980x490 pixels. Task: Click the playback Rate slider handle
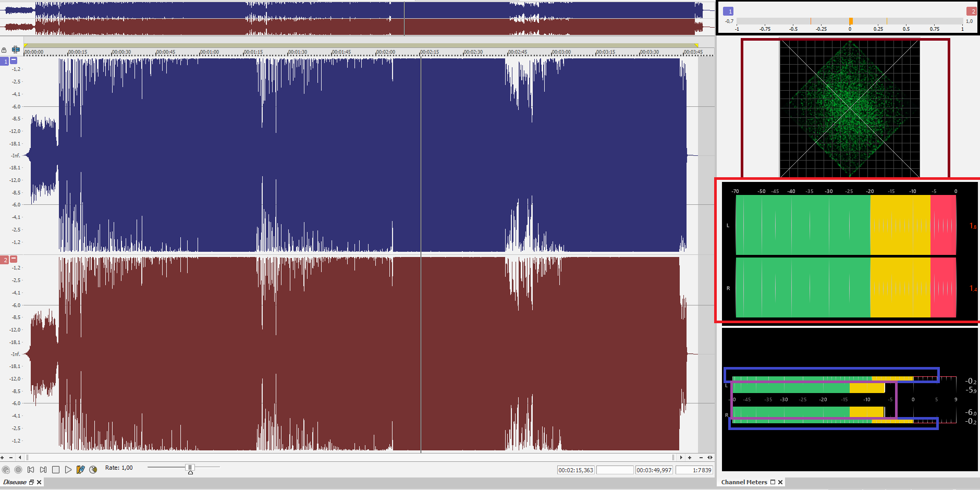pos(190,468)
